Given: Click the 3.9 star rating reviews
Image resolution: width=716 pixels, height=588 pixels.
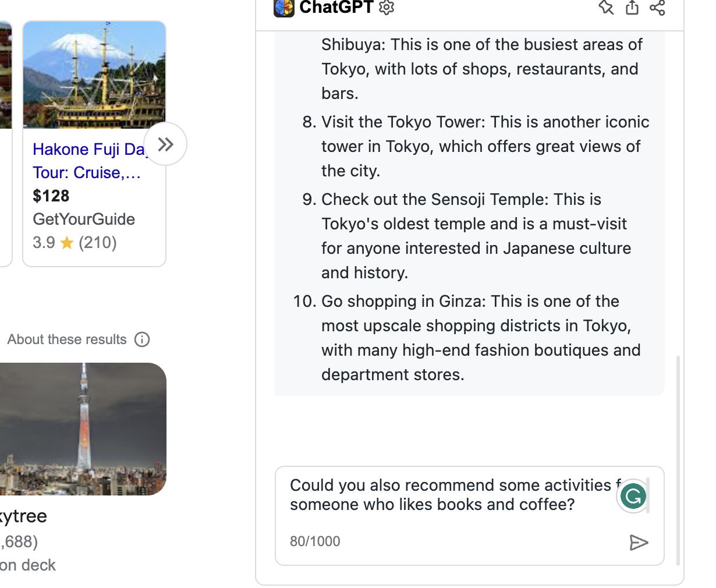Looking at the screenshot, I should coord(75,242).
